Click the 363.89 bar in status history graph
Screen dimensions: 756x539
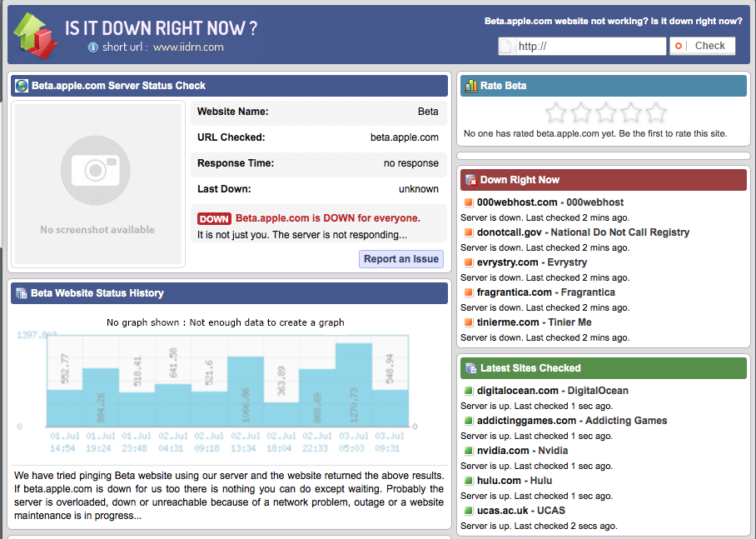pos(281,415)
